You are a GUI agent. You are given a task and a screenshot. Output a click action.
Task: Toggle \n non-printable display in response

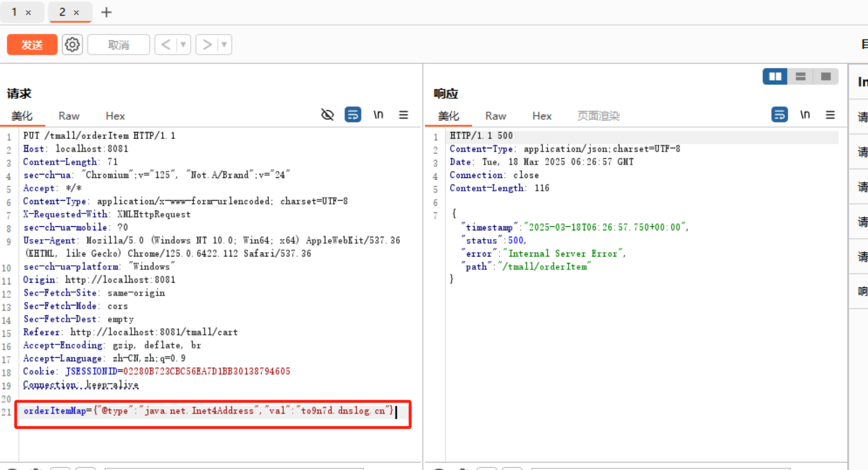tap(805, 115)
